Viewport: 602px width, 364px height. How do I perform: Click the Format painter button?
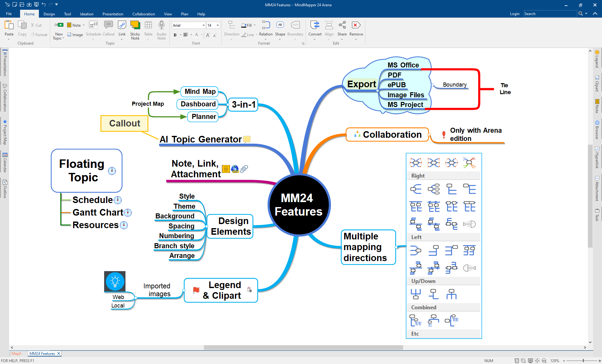(39, 35)
